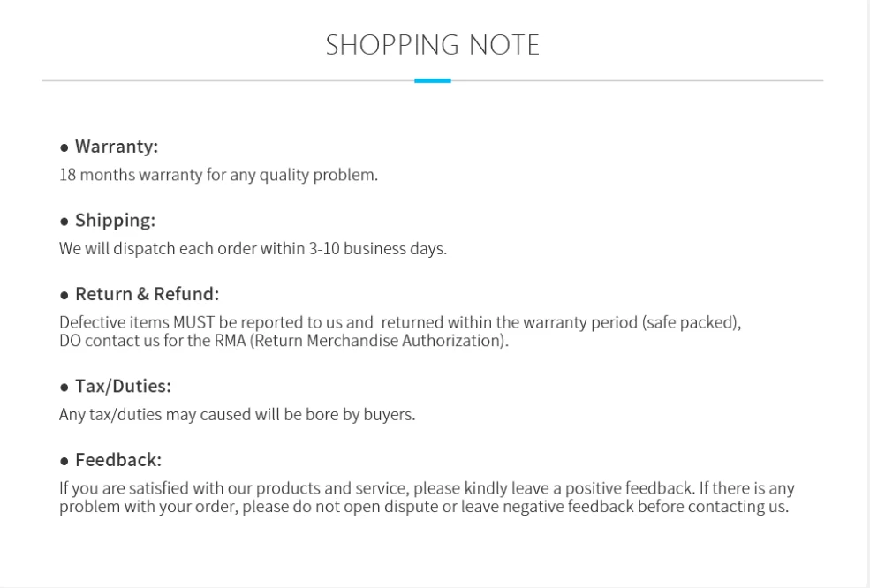Select the Feedback heading
Screen dimensions: 870x588
pos(118,461)
